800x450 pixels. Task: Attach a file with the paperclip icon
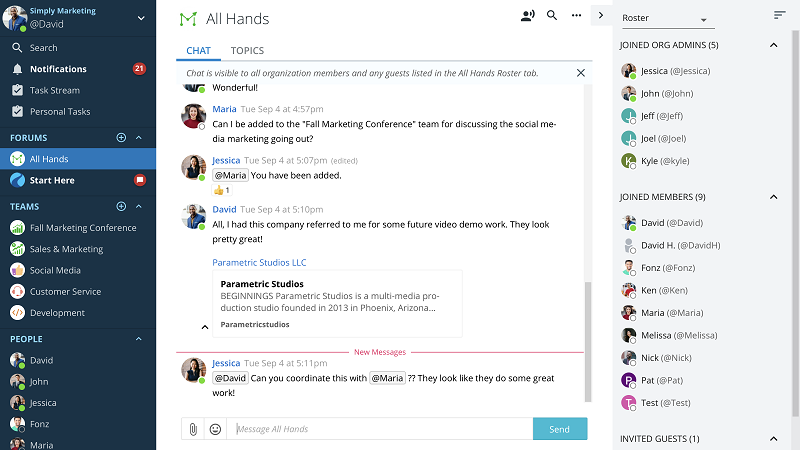tap(193, 429)
